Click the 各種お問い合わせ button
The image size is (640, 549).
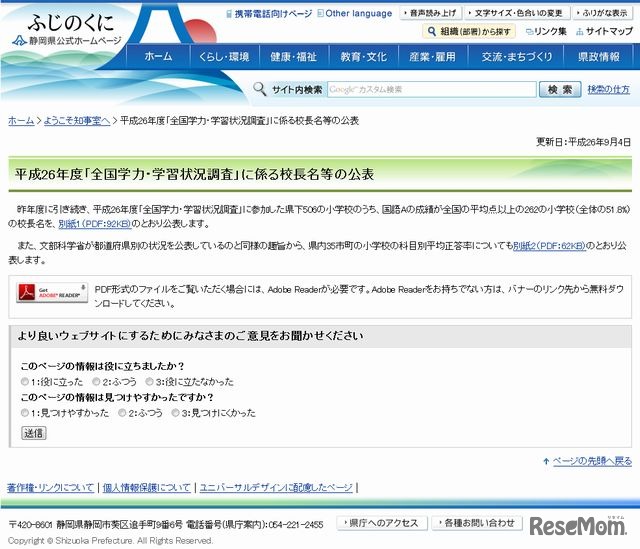pyautogui.click(x=477, y=523)
